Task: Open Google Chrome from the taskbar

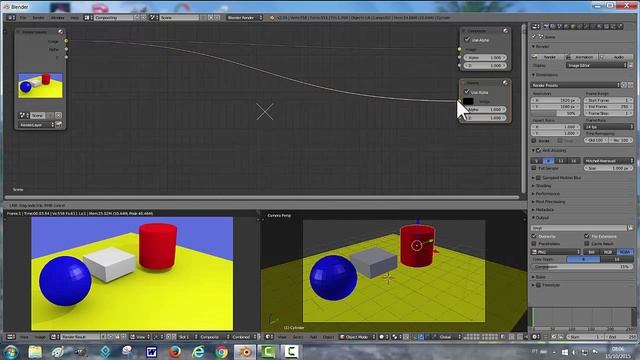Action: click(x=222, y=352)
